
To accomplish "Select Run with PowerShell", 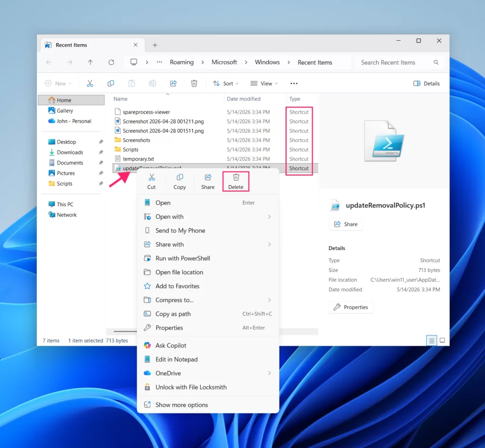I will click(x=208, y=259).
